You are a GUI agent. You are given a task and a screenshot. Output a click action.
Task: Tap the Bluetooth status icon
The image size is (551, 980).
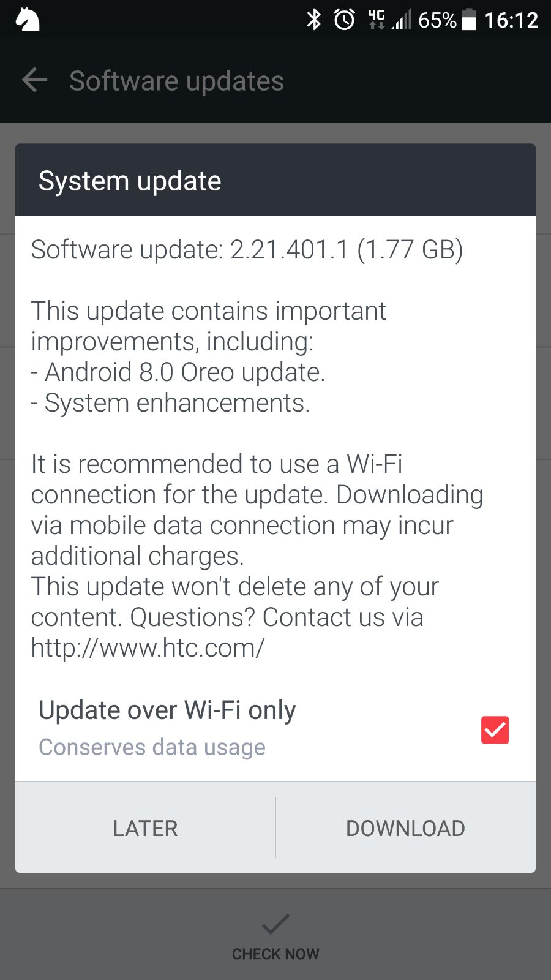(x=314, y=20)
